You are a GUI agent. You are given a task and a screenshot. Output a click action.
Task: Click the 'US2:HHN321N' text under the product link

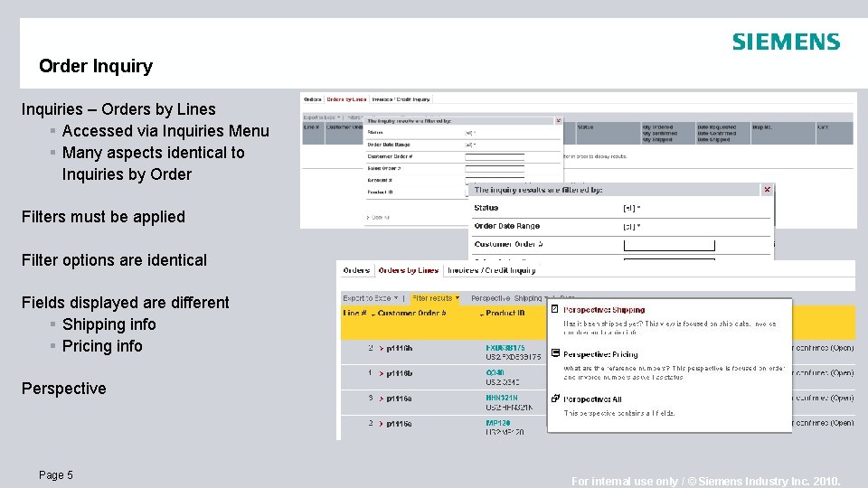click(509, 408)
